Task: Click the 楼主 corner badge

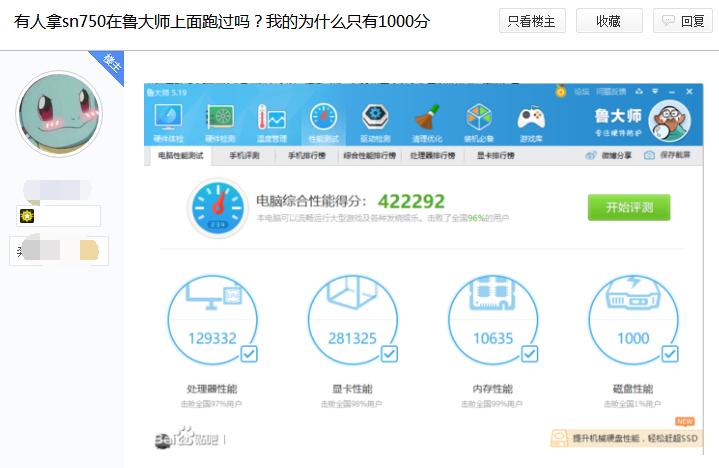Action: (x=110, y=64)
